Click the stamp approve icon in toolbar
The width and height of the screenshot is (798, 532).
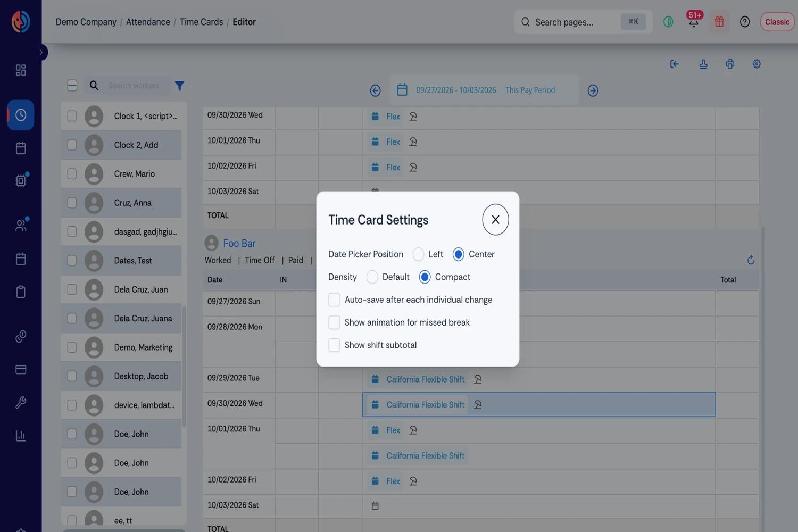(703, 64)
